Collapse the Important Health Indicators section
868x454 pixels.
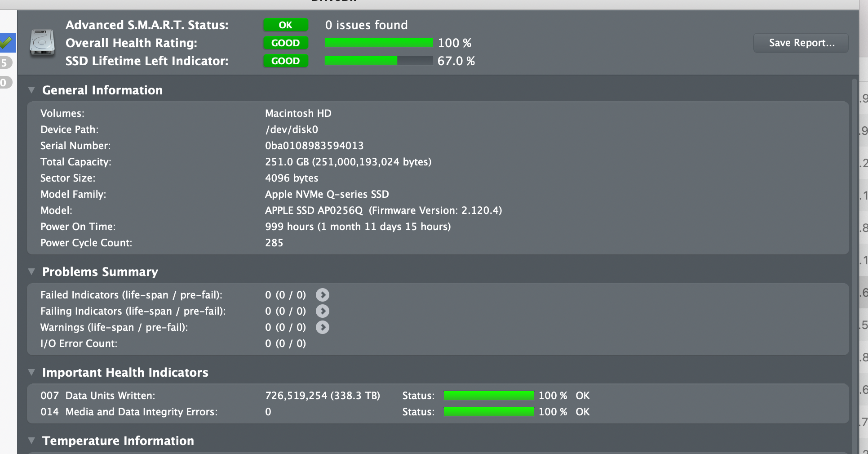tap(31, 372)
